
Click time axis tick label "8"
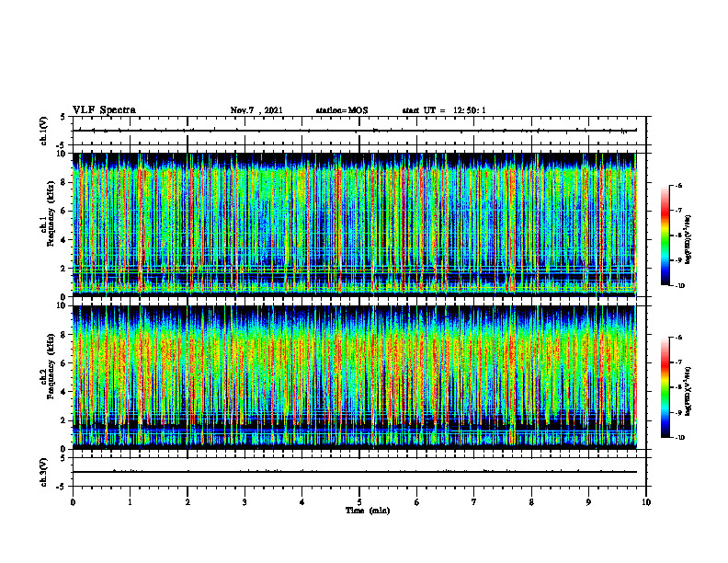531,502
